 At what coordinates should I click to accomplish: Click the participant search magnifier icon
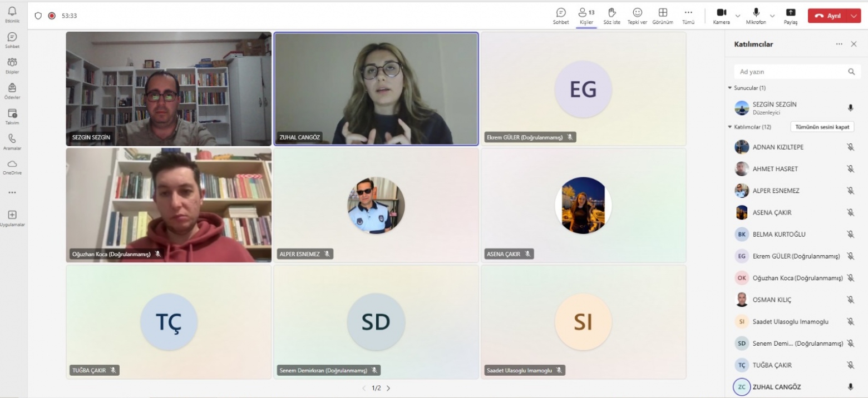(851, 72)
